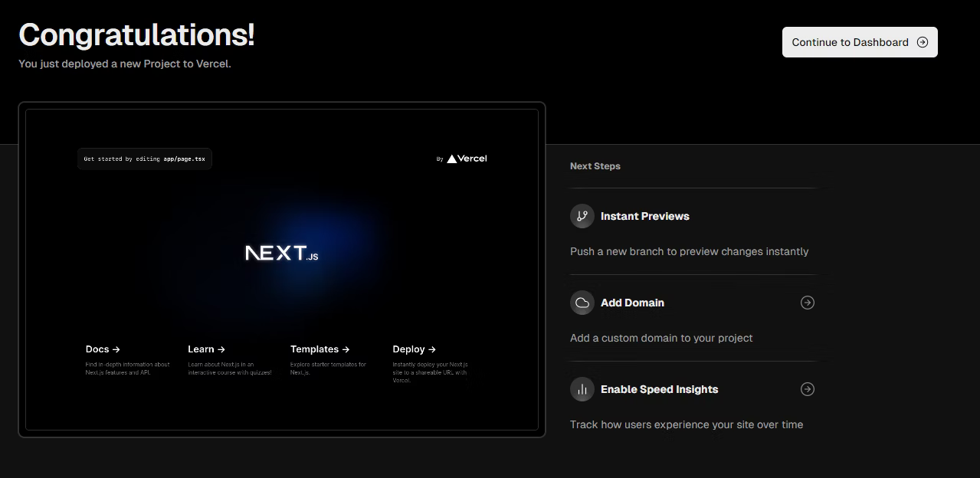Click the Vercel triangle logo in the preview

tap(452, 159)
